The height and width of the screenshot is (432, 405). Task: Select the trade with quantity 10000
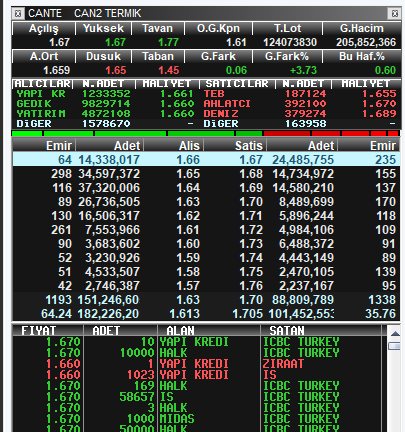pos(197,353)
